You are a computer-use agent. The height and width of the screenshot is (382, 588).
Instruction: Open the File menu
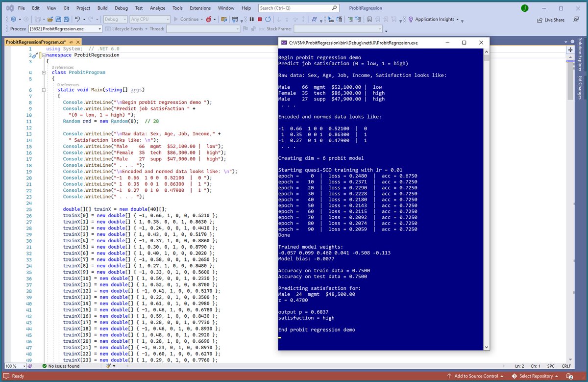click(22, 8)
